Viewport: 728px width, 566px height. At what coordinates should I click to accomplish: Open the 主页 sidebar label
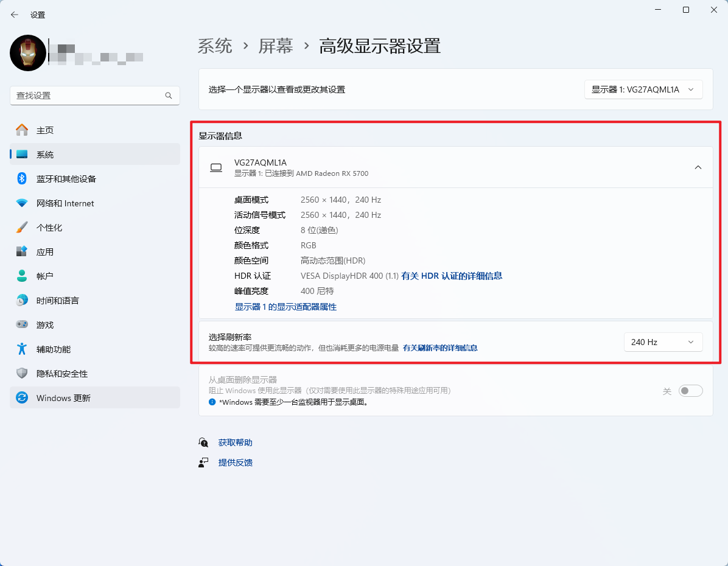(45, 130)
